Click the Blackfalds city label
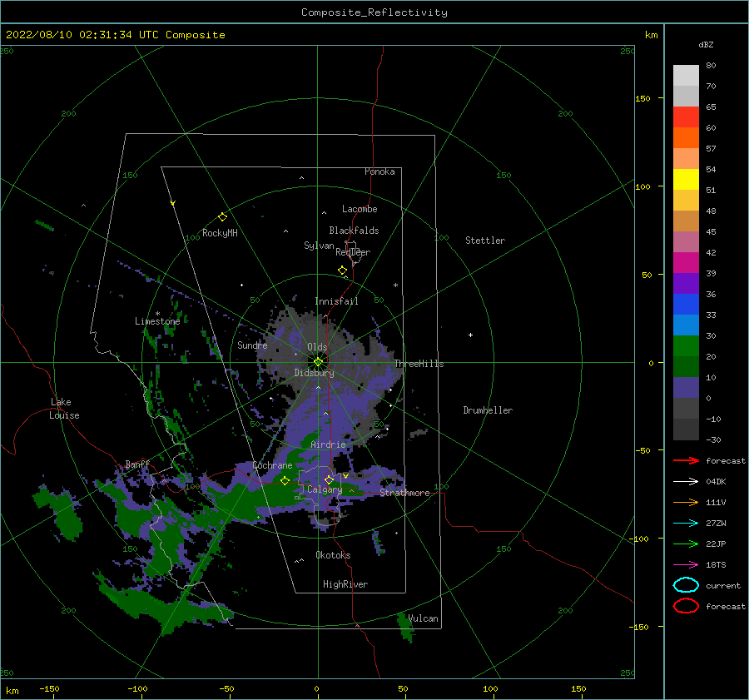This screenshot has width=749, height=700. 354,231
